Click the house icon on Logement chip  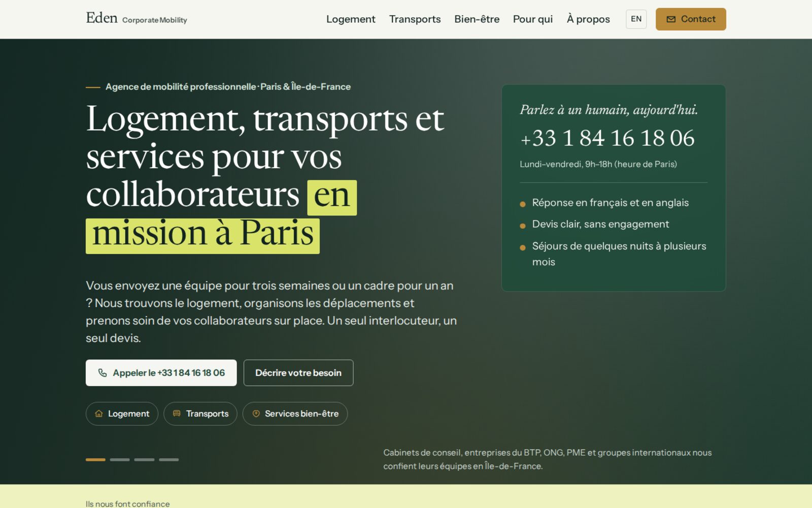point(99,414)
